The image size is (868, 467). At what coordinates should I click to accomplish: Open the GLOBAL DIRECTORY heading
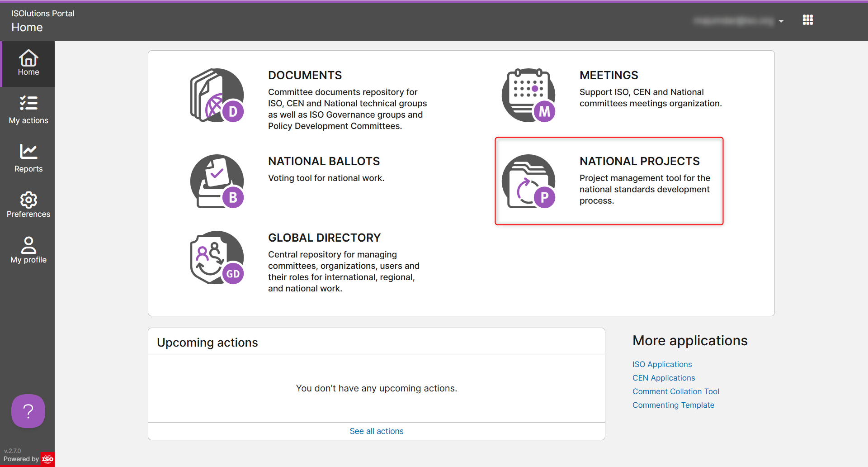pyautogui.click(x=324, y=238)
